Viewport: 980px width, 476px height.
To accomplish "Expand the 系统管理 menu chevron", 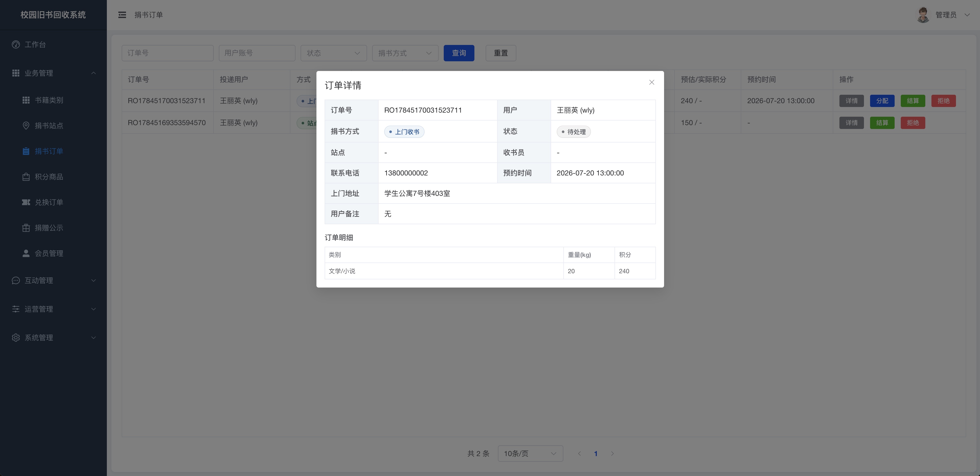I will pyautogui.click(x=93, y=338).
